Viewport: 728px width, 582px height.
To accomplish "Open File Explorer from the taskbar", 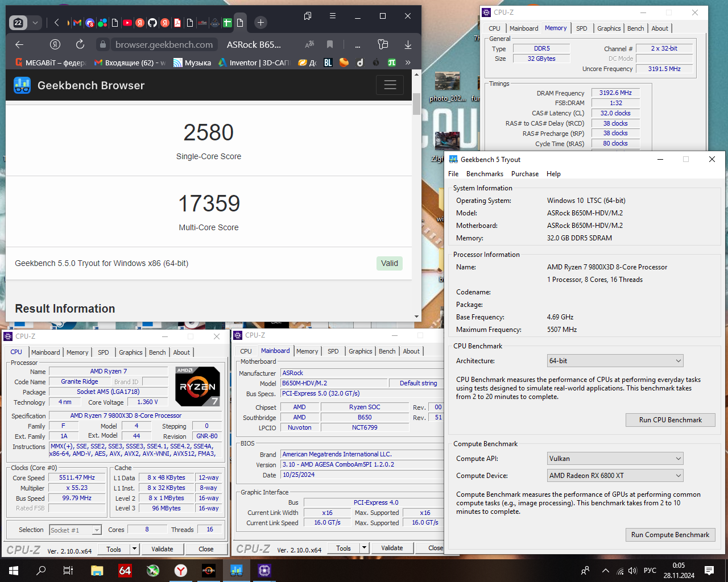I will [97, 570].
